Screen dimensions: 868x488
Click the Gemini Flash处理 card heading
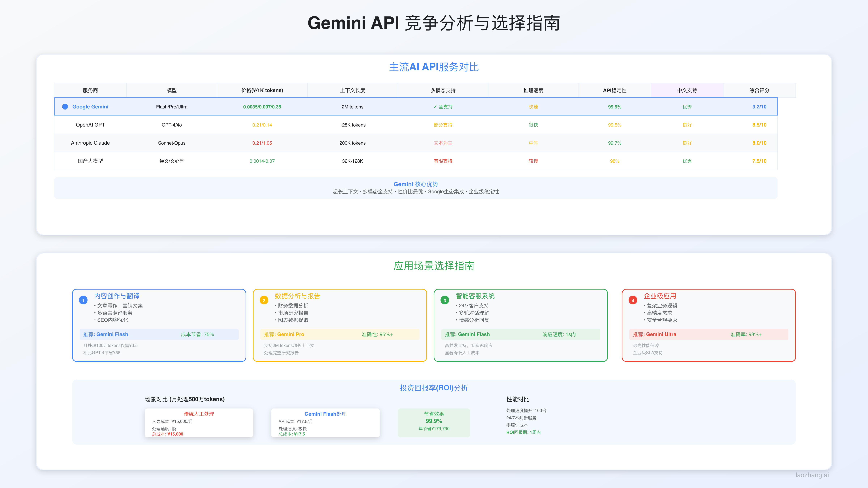coord(325,414)
